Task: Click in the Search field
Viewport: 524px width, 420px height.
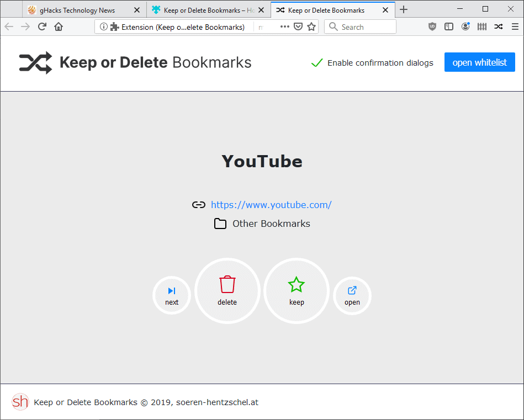Action: pos(360,26)
